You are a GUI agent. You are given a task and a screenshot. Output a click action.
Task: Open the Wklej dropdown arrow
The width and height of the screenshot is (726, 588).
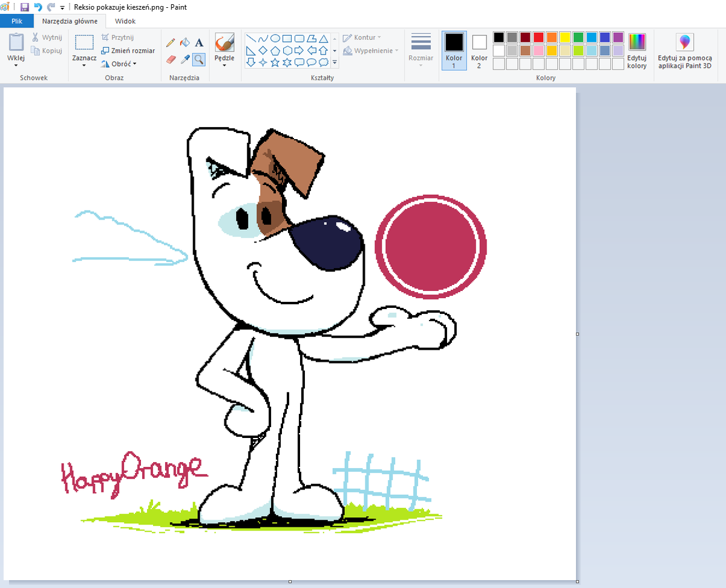(x=16, y=66)
